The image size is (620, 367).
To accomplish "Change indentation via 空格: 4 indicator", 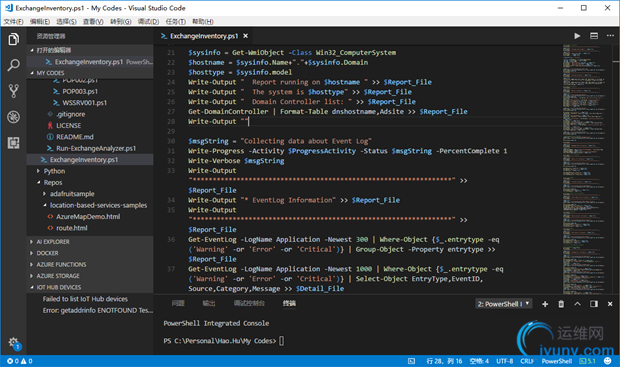I will coord(479,361).
